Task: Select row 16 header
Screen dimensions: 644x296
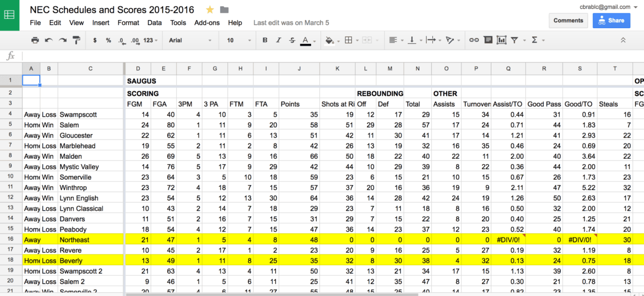Action: 10,239
